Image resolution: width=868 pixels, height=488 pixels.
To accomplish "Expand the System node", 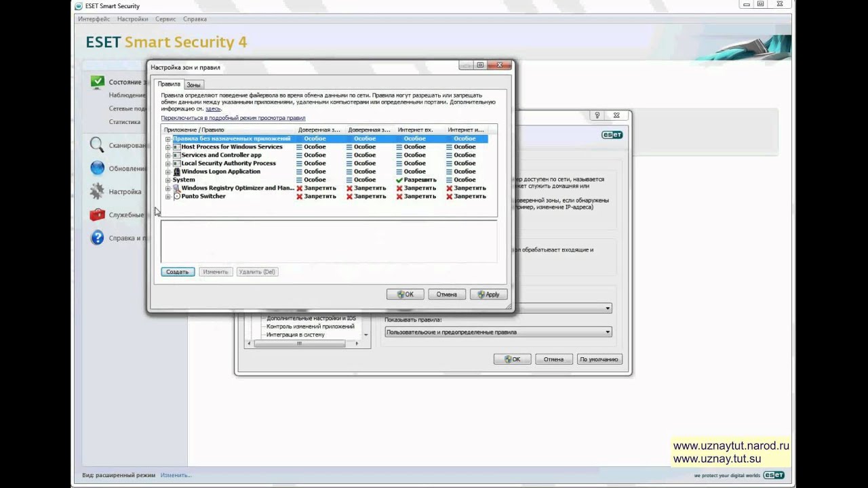I will click(167, 180).
